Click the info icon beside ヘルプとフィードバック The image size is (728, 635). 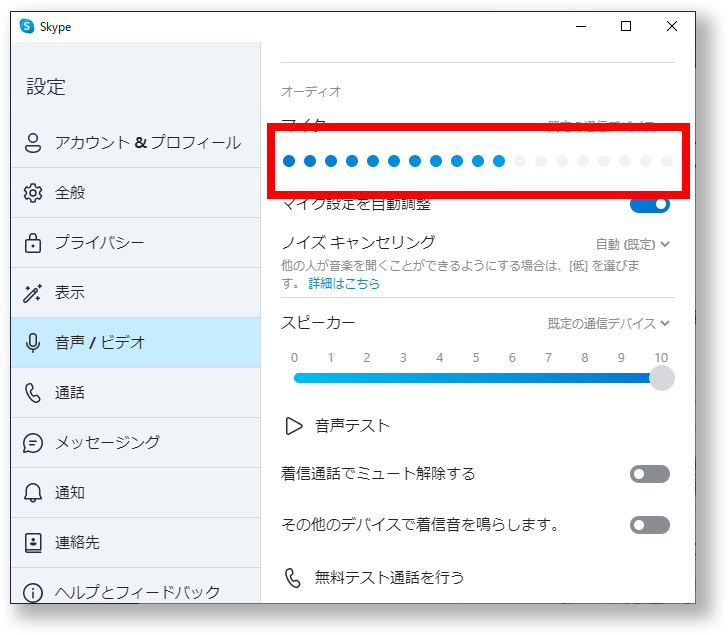coord(32,593)
